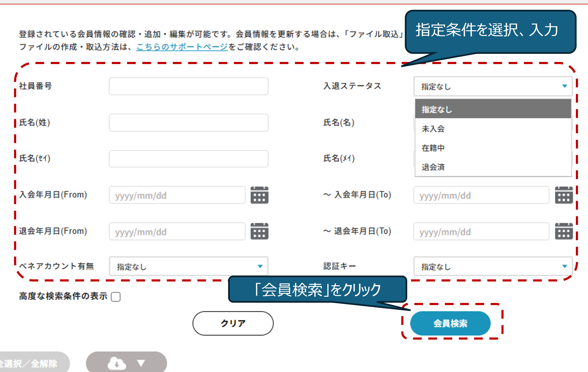Pick 退会済 status option
Screen dimensions: 588x372
coord(433,167)
